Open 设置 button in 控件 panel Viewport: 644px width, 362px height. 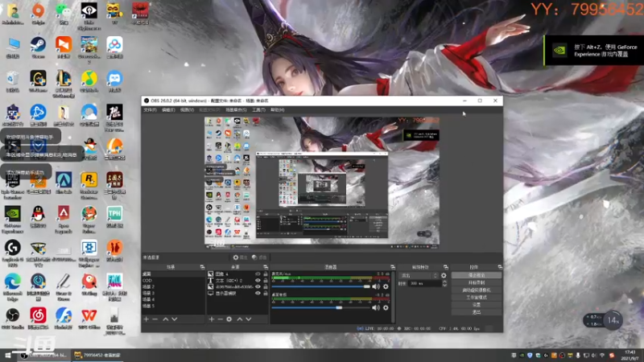(x=477, y=305)
